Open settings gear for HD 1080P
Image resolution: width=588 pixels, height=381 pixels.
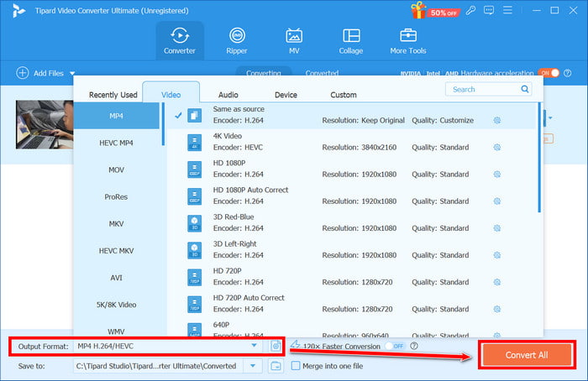(x=497, y=175)
